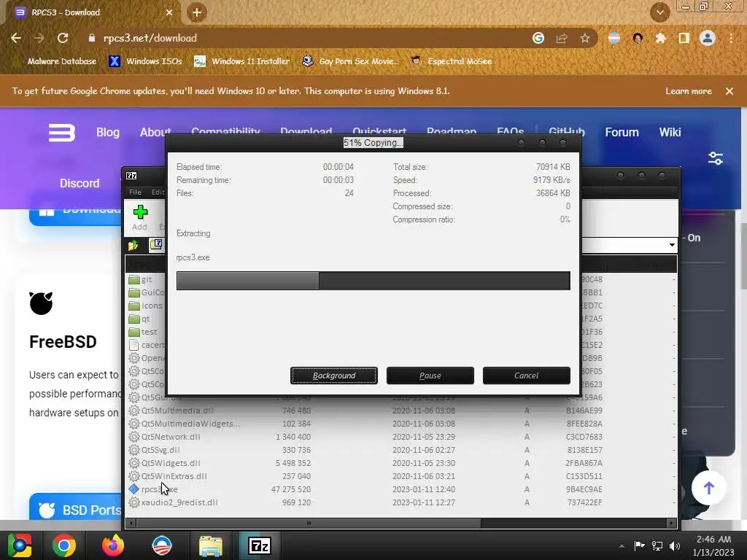Click the site settings sliders icon
The height and width of the screenshot is (560, 747).
coord(716,158)
